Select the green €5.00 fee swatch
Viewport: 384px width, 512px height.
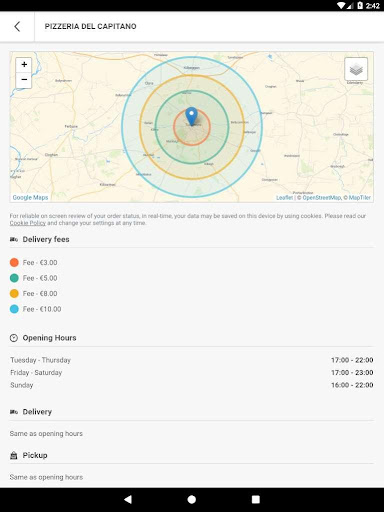tap(14, 278)
